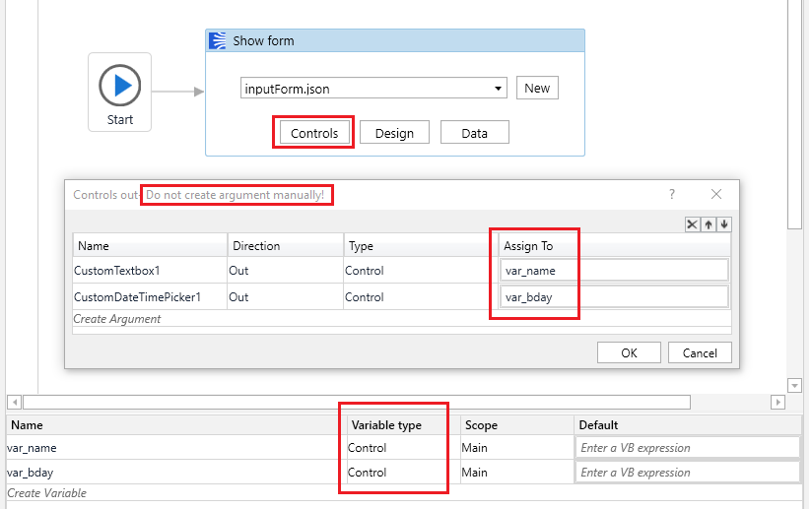The width and height of the screenshot is (812, 509).
Task: Move argument up with arrow icon
Action: 708,224
